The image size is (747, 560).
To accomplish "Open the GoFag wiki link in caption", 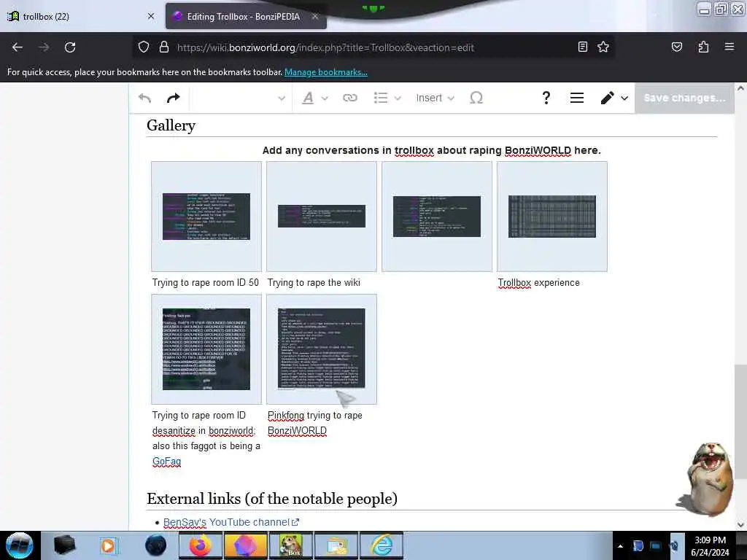I will coord(167,462).
